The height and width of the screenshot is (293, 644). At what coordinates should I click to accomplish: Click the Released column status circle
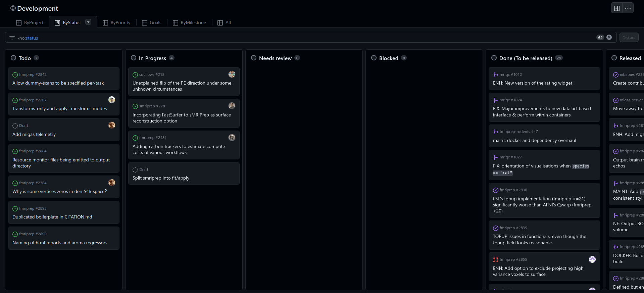click(614, 58)
